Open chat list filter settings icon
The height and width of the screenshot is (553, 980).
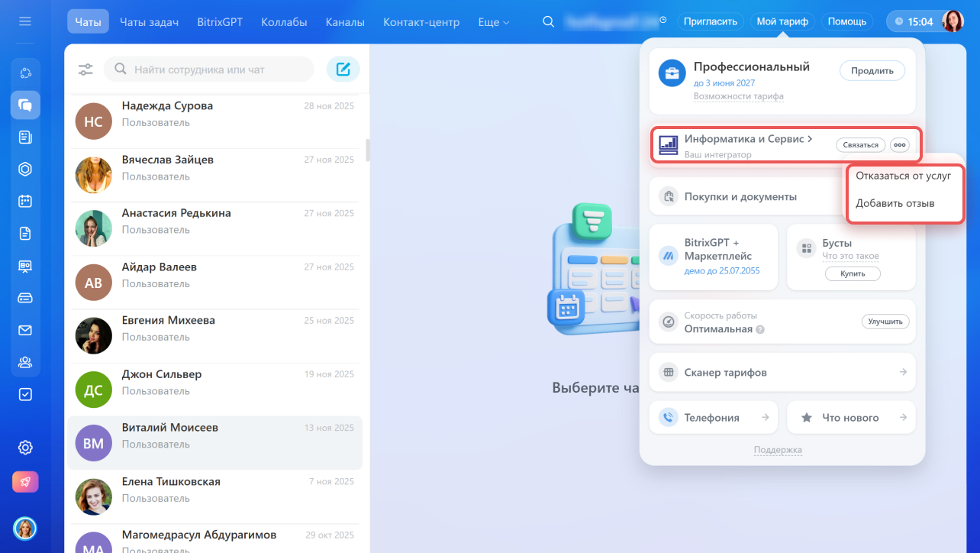click(x=85, y=70)
